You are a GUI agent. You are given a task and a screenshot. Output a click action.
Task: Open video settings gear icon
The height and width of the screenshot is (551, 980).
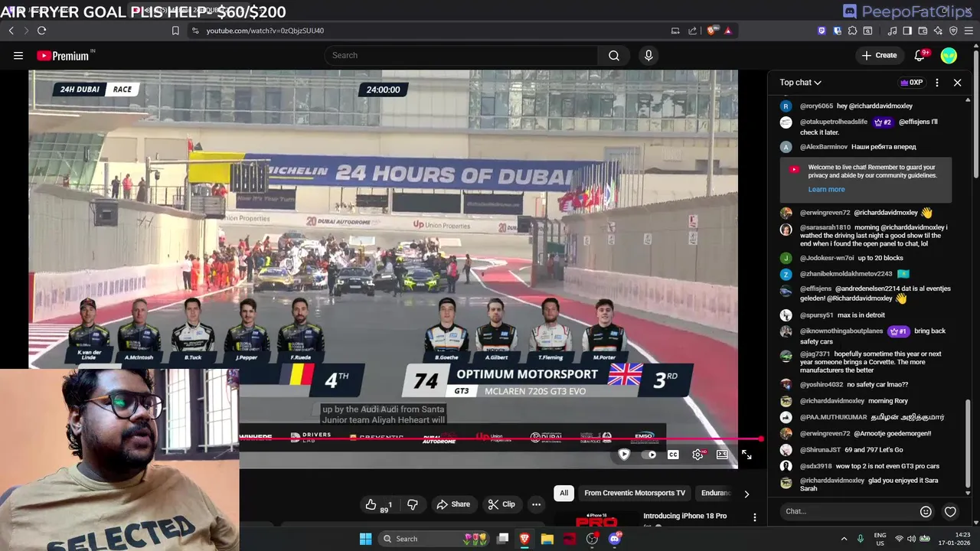tap(697, 455)
